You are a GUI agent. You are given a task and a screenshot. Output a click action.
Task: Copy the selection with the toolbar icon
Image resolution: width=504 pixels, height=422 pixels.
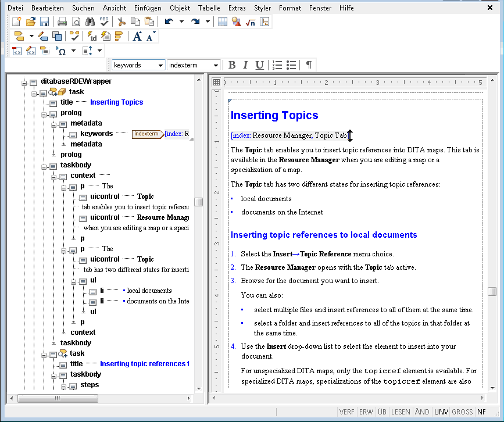tap(135, 22)
